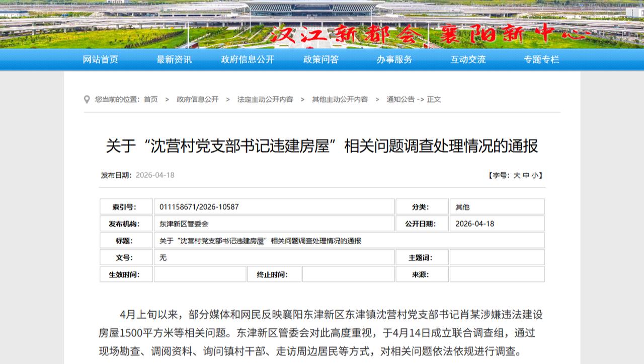The height and width of the screenshot is (364, 644).
Task: Set font size to 中
Action: tap(526, 176)
